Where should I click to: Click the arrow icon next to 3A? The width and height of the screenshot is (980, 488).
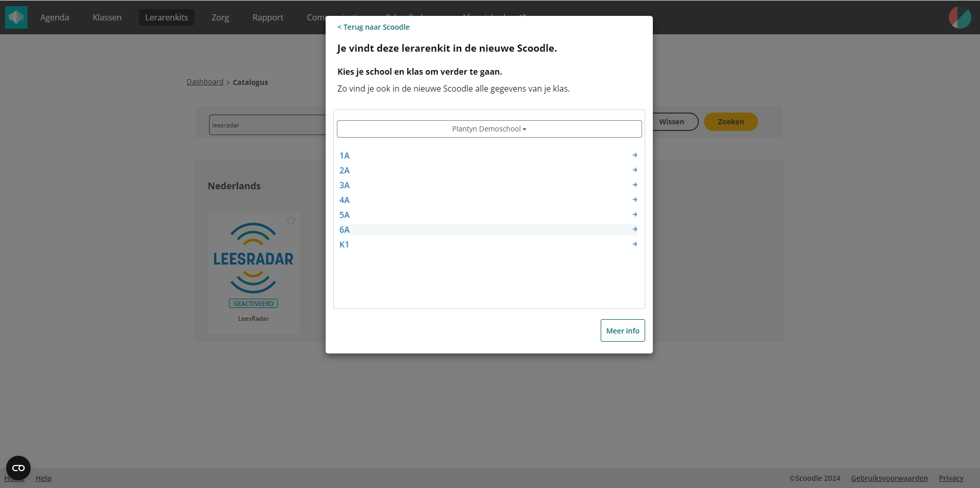[635, 185]
